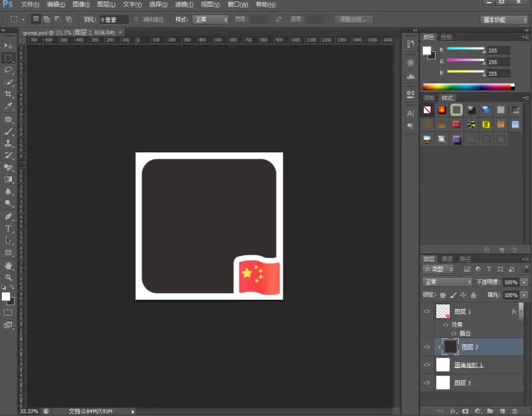
Task: Open the layer blend mode 正常 dropdown
Action: tap(448, 282)
